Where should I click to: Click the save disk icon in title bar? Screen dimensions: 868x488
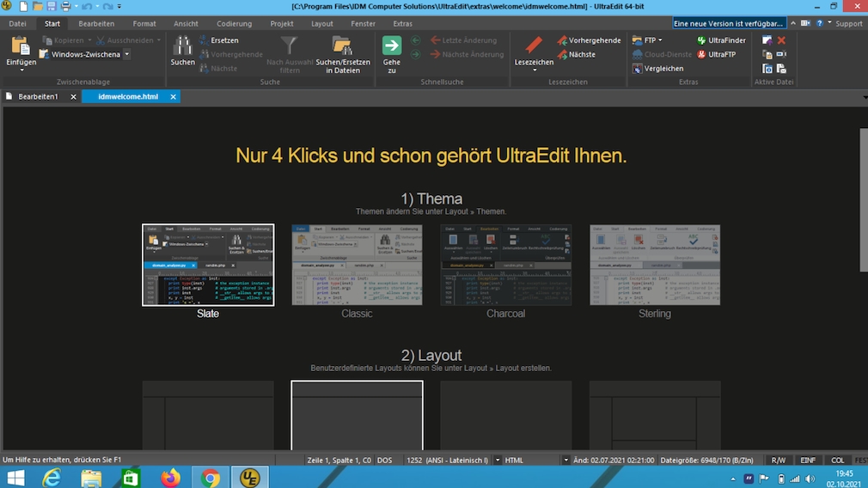click(52, 7)
